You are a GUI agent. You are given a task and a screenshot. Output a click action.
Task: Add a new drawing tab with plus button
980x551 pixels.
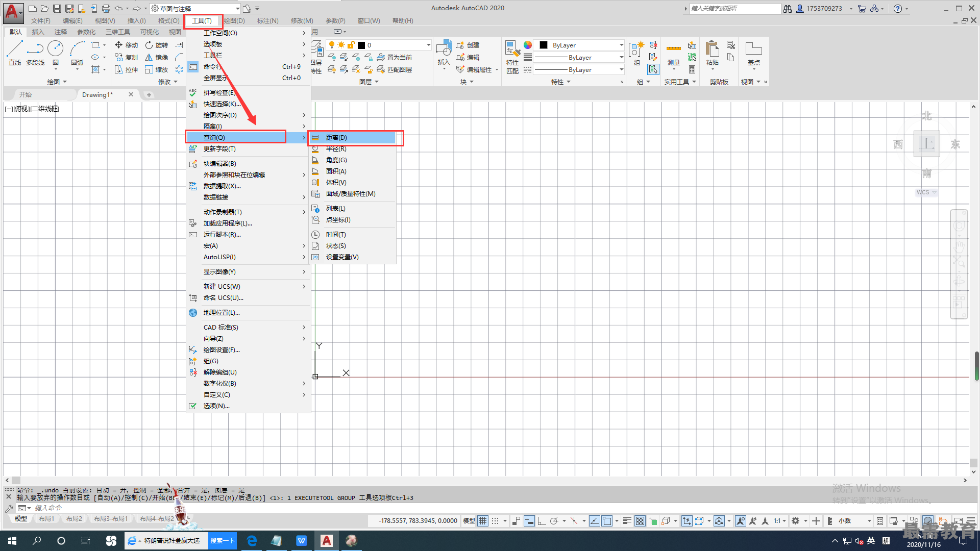[149, 94]
